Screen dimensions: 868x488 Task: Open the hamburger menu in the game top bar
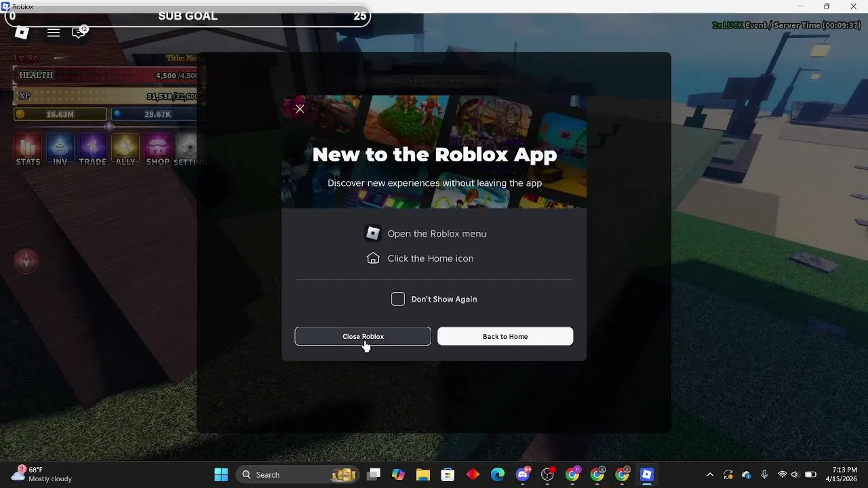[54, 33]
